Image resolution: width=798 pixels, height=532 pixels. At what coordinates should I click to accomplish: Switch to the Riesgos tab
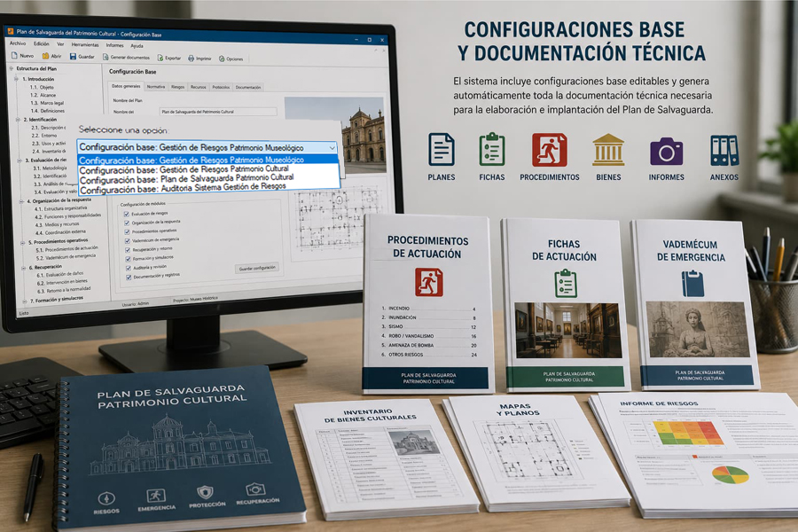177,87
